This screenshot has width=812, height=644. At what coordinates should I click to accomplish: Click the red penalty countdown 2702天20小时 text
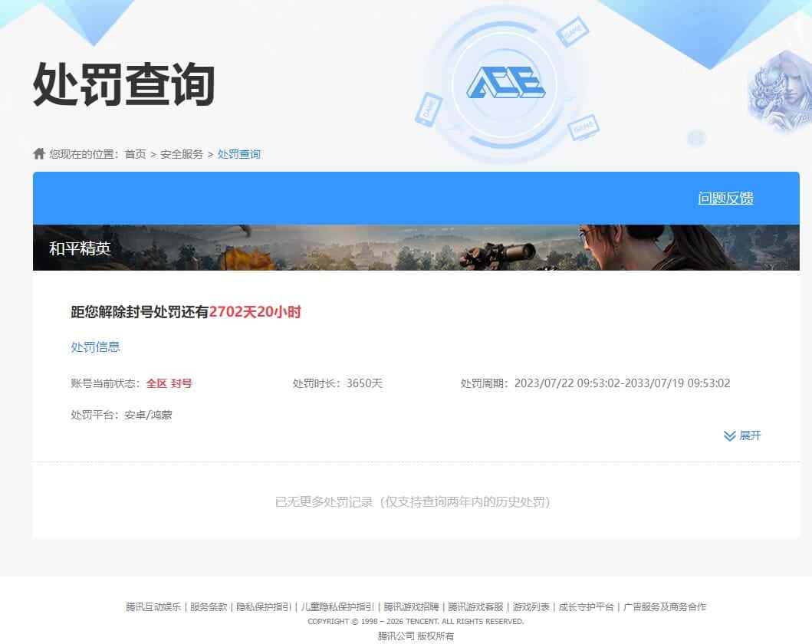(256, 312)
